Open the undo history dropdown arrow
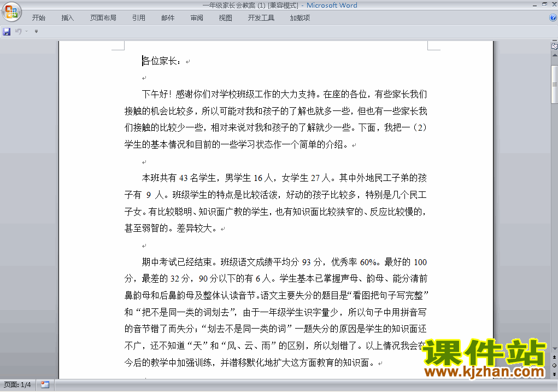 click(x=26, y=32)
